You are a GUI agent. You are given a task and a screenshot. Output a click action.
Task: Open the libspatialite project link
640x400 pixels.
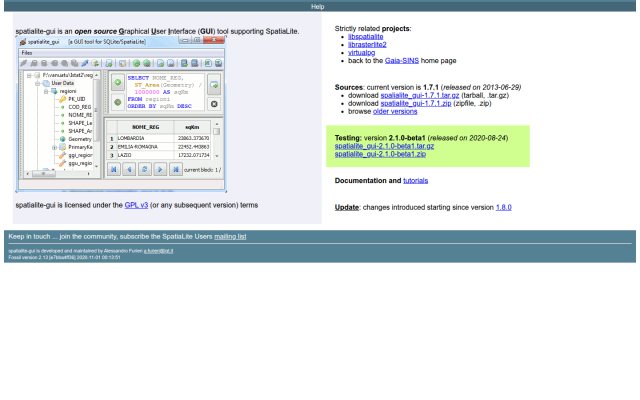(x=365, y=37)
